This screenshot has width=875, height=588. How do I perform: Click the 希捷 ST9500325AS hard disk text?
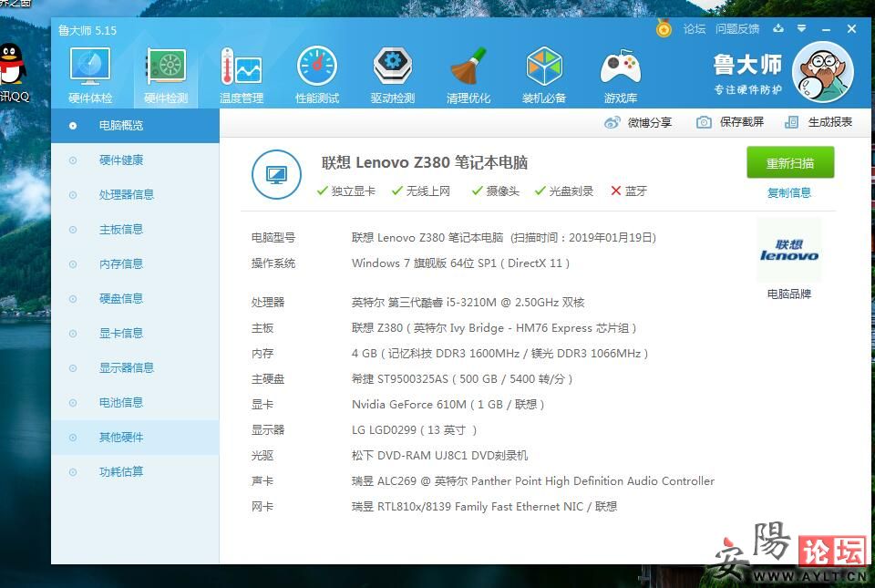(462, 379)
